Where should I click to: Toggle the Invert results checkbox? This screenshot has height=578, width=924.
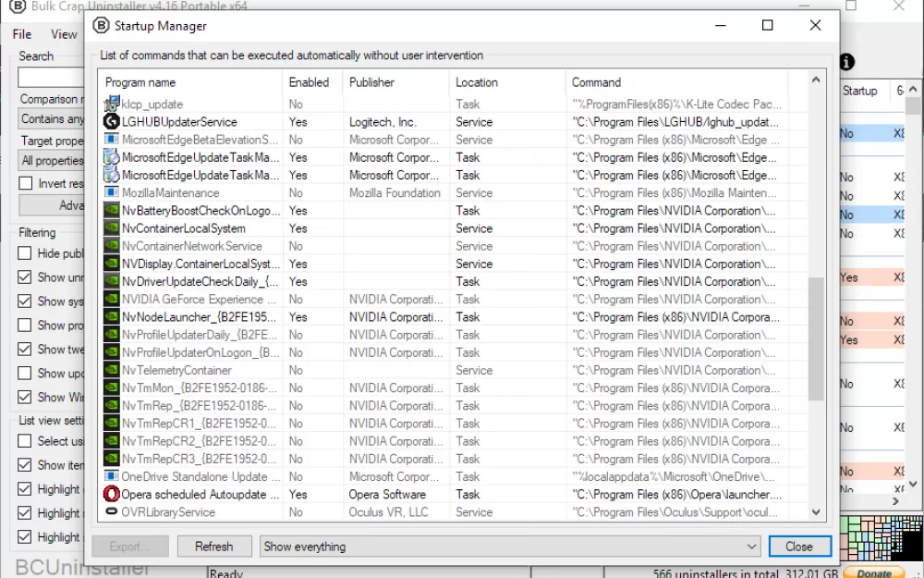click(25, 183)
